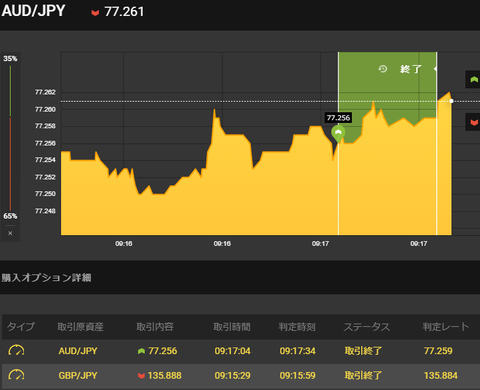This screenshot has height=390, width=480.
Task: Click the clock history icon beside 終了
Action: [383, 69]
